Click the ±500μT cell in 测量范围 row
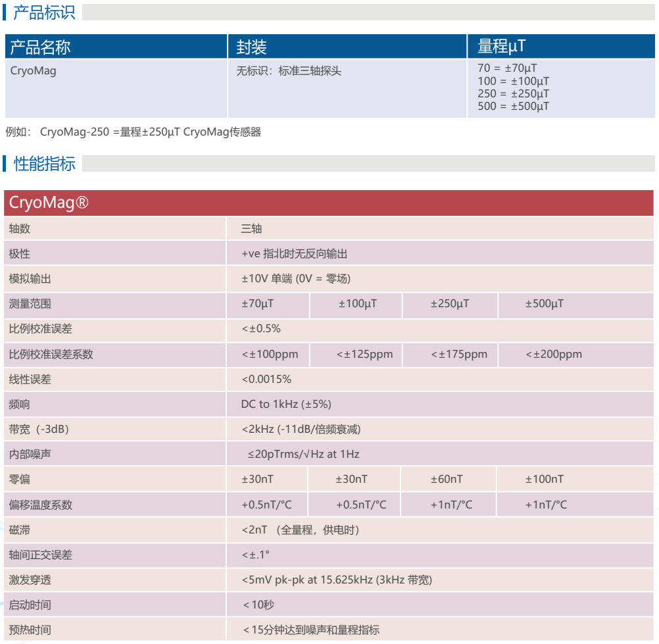Image resolution: width=659 pixels, height=644 pixels. 545,304
